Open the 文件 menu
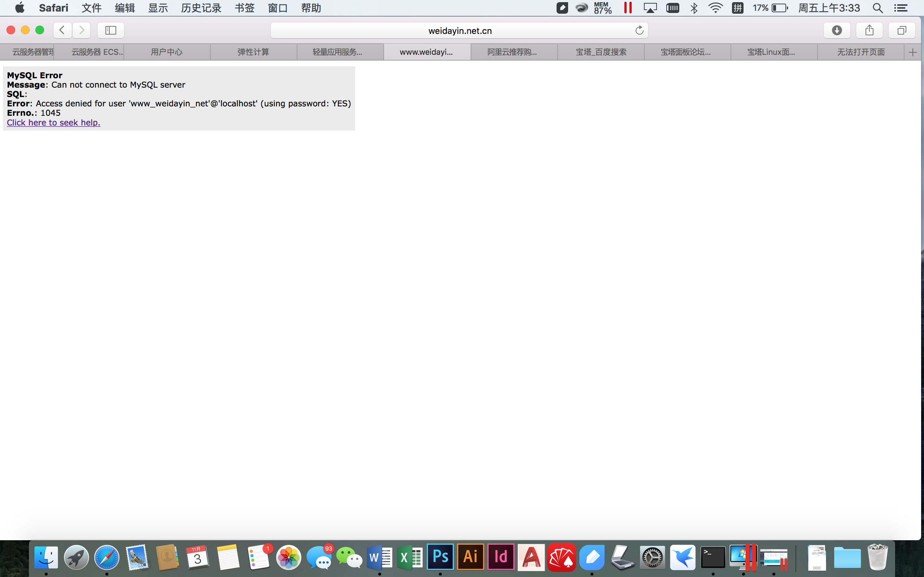The height and width of the screenshot is (577, 924). point(92,8)
